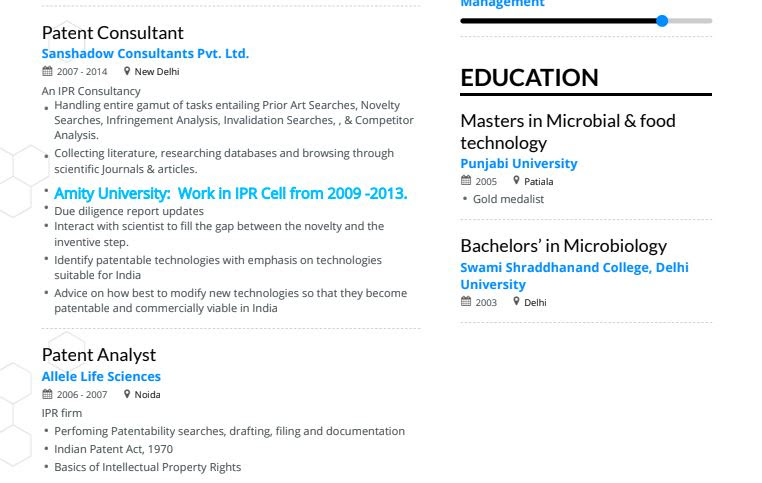Click location pin icon next to New Delhi
This screenshot has height=483, width=762.
tap(127, 71)
